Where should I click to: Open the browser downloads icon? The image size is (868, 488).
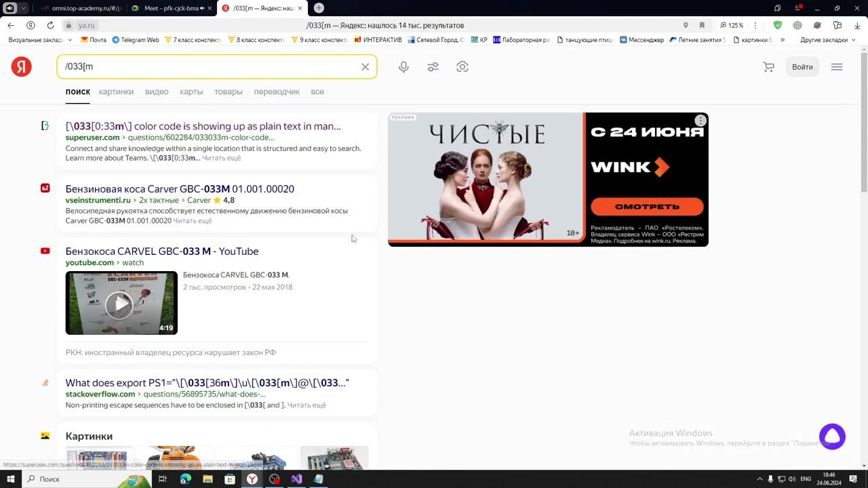(x=857, y=25)
